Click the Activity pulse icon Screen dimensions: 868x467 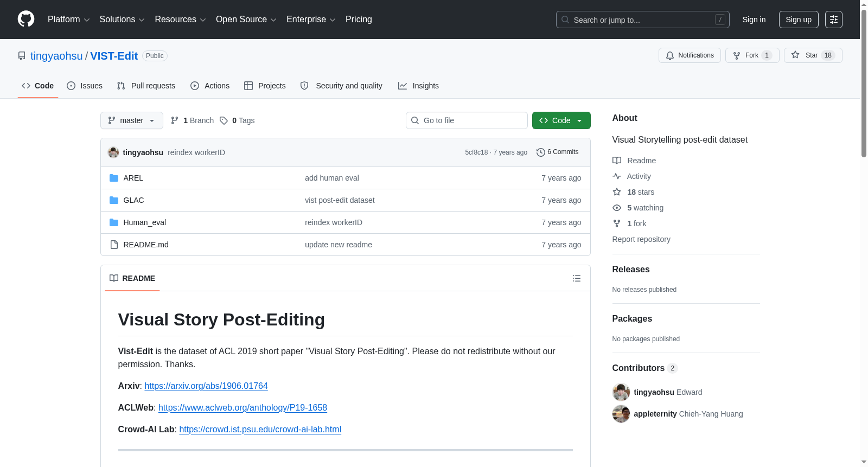(x=617, y=176)
